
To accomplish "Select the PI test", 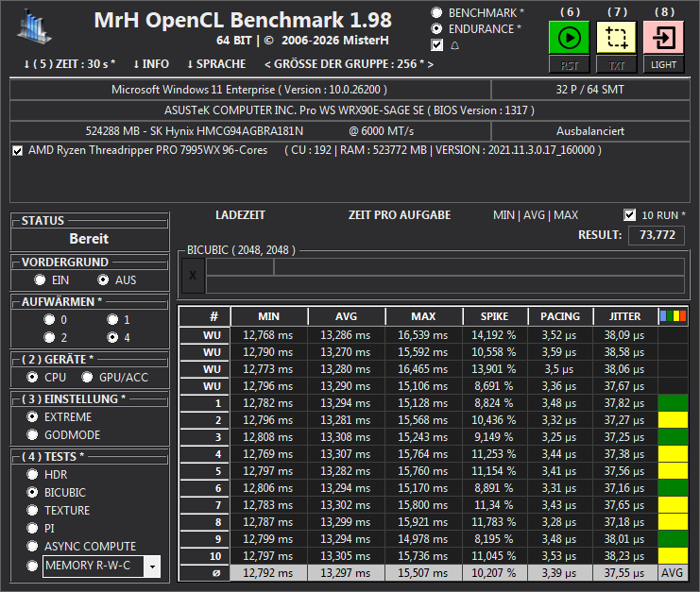I will (x=32, y=528).
